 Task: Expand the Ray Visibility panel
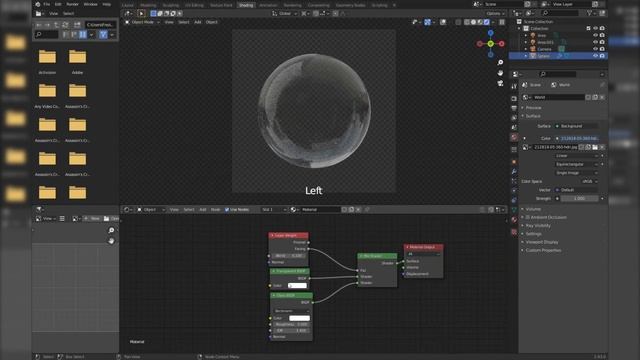(538, 225)
